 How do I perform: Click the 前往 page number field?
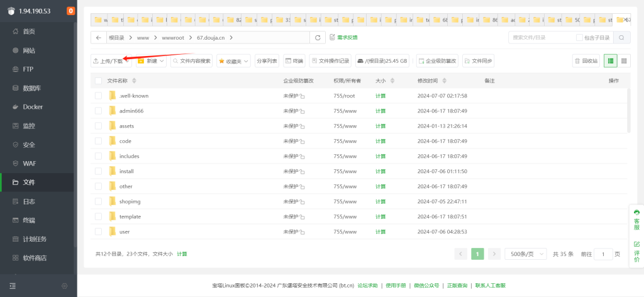click(x=603, y=254)
